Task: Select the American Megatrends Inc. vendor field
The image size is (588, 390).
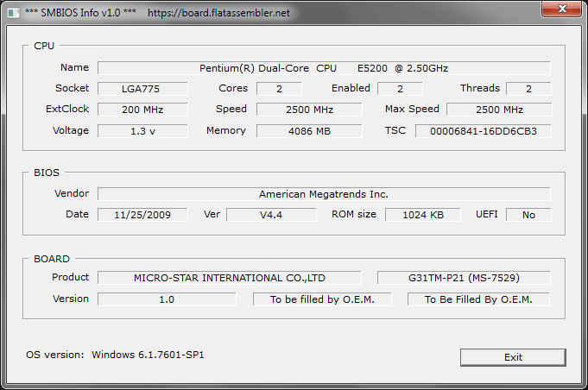Action: point(324,194)
